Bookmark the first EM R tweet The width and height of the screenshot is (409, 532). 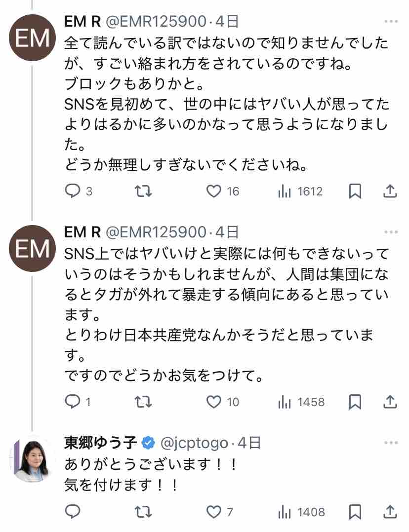(x=355, y=191)
